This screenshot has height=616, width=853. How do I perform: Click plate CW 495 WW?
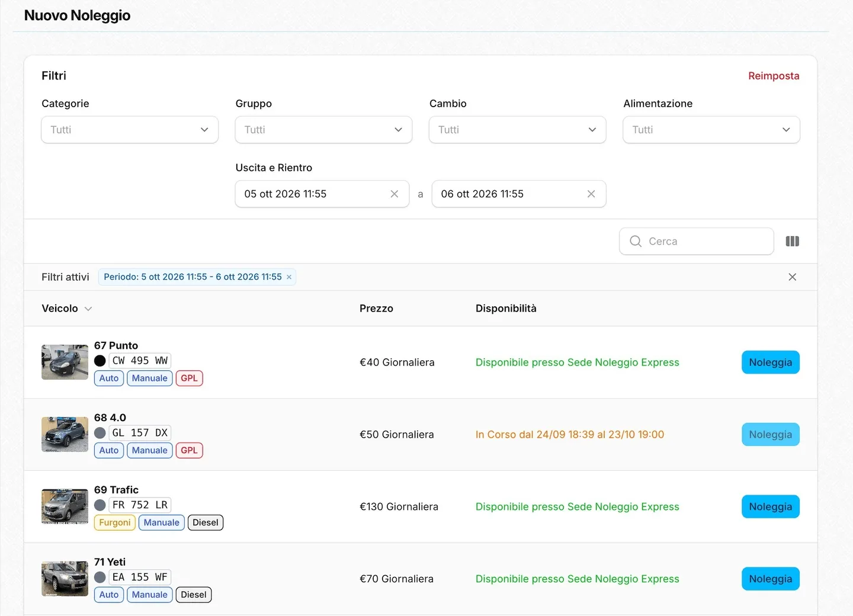point(140,361)
